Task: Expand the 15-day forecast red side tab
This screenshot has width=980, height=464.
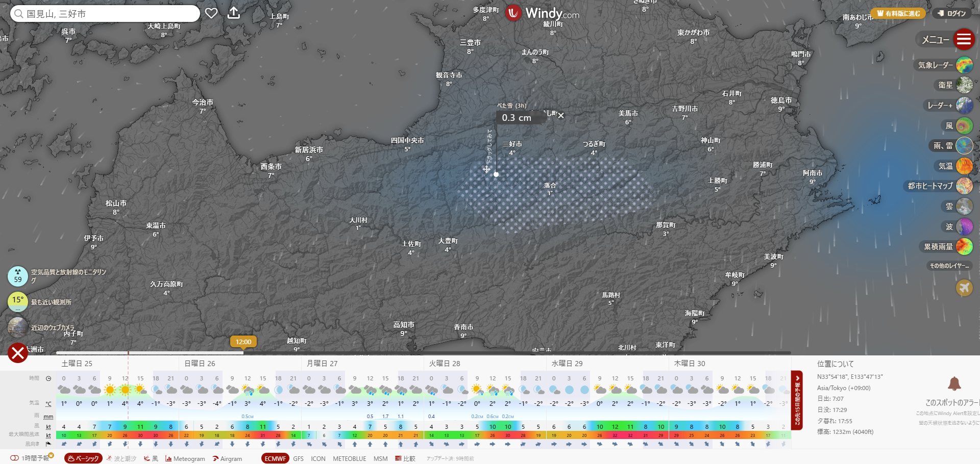Action: point(797,400)
